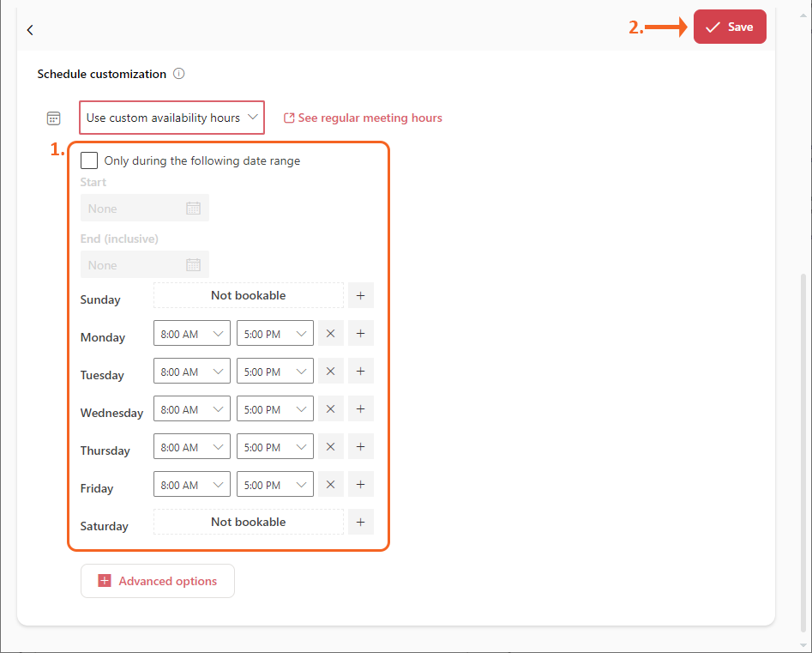
Task: Open the Use custom availability hours dropdown
Action: [x=171, y=118]
